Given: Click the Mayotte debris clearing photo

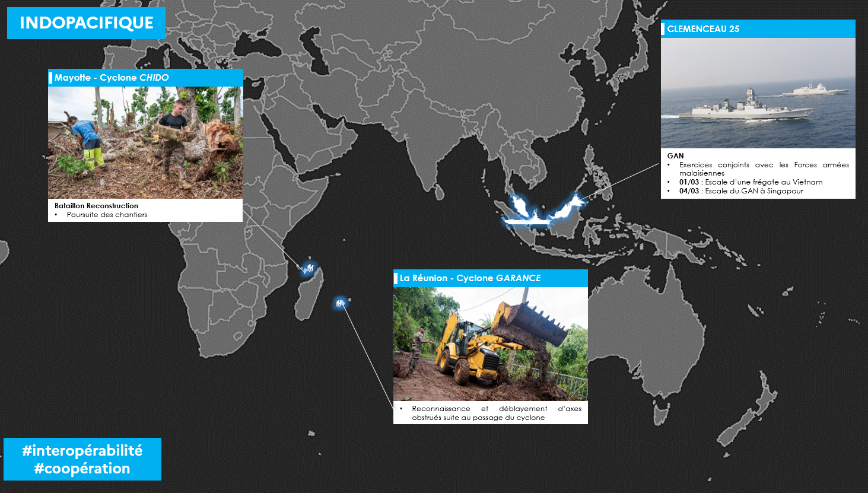Looking at the screenshot, I should (x=145, y=142).
